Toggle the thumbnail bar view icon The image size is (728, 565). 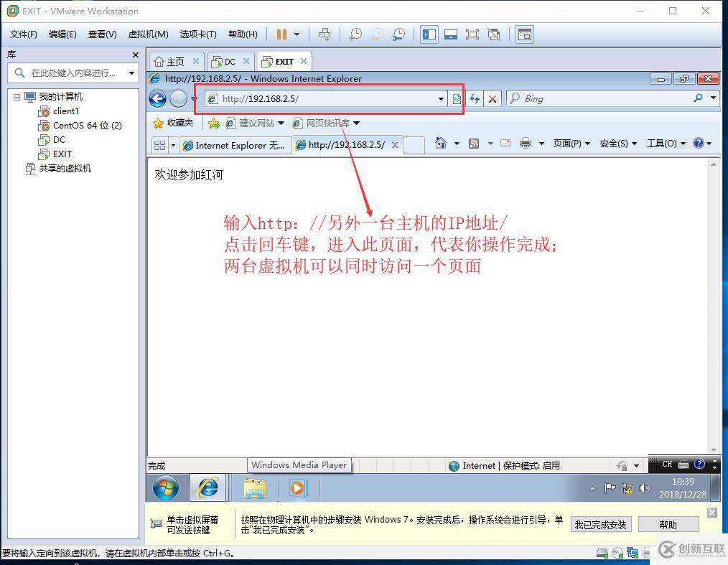[450, 34]
